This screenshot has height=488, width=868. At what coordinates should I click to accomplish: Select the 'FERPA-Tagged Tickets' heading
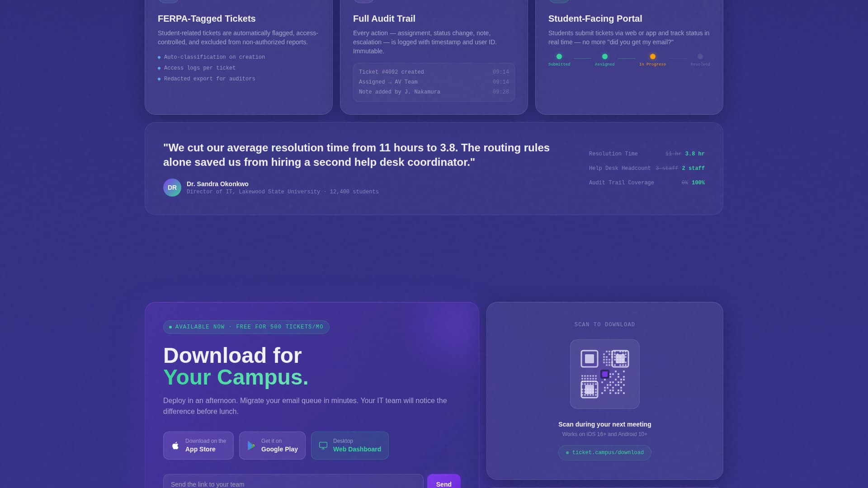click(x=207, y=19)
